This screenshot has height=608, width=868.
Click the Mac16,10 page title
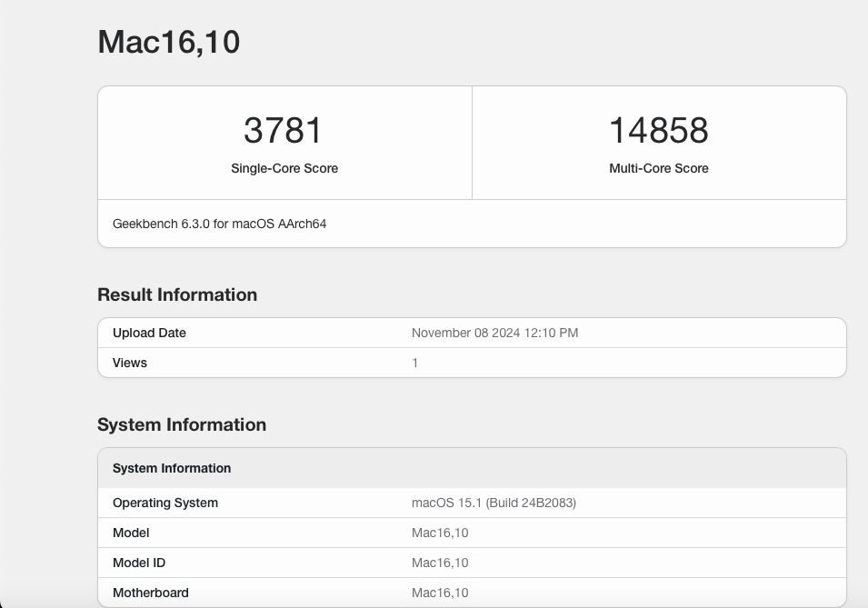(168, 42)
